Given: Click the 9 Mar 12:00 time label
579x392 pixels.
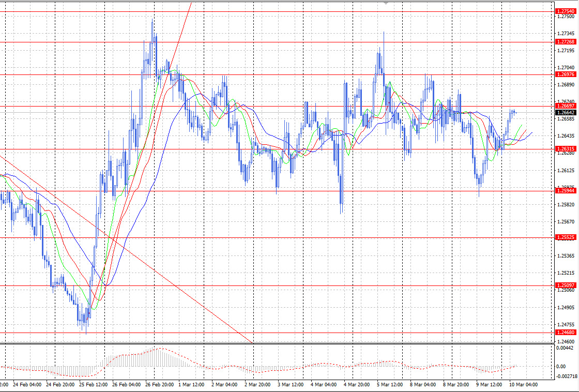Looking at the screenshot, I should (x=489, y=385).
